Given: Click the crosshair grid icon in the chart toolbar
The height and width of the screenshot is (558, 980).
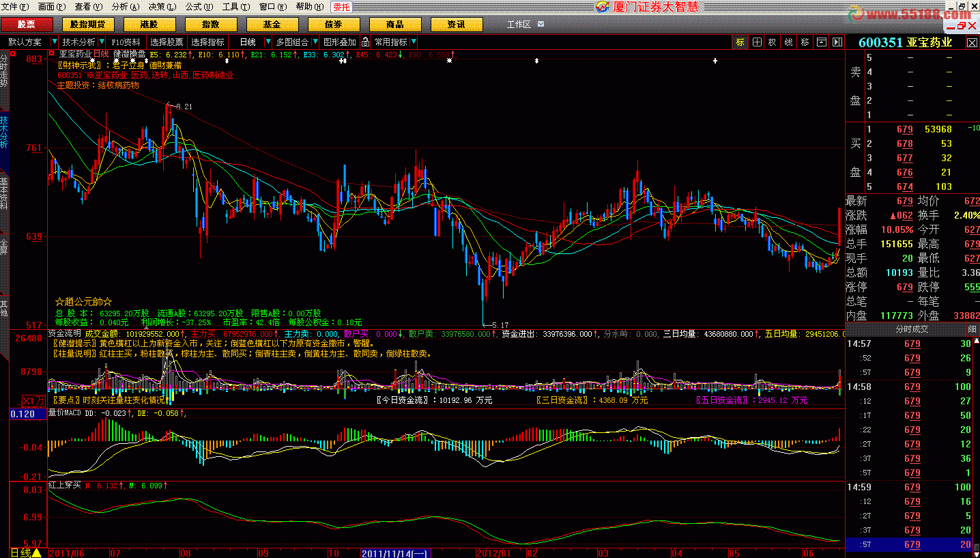Looking at the screenshot, I should 757,42.
